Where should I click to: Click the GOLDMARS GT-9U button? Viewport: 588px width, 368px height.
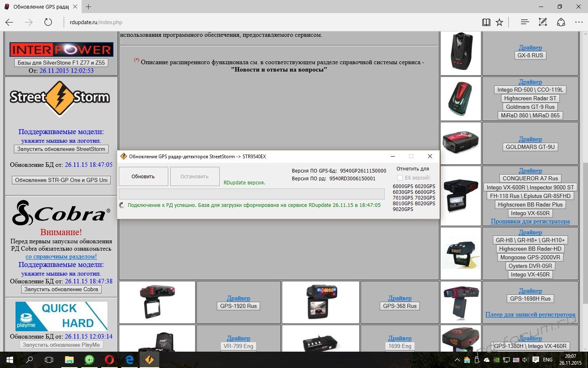tap(530, 147)
